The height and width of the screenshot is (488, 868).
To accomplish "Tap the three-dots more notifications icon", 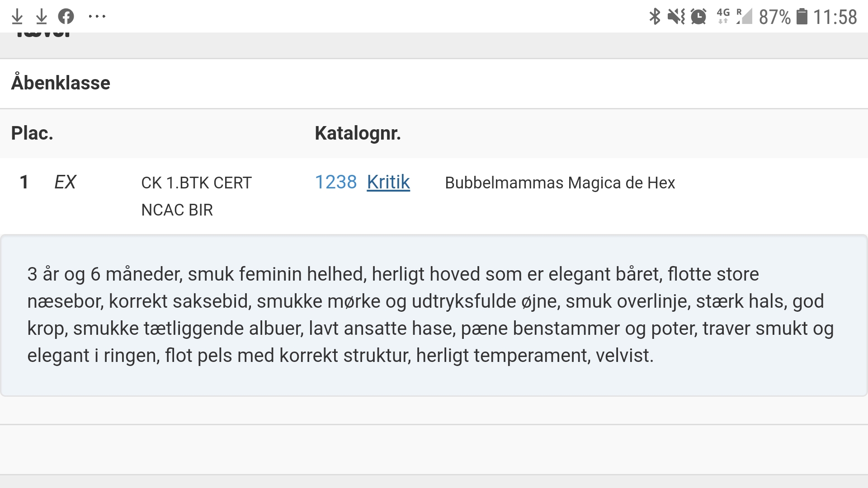I will pyautogui.click(x=97, y=17).
